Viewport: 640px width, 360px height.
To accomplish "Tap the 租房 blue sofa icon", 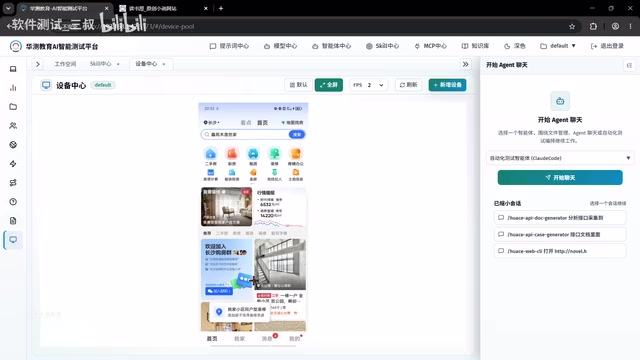I will click(x=253, y=154).
